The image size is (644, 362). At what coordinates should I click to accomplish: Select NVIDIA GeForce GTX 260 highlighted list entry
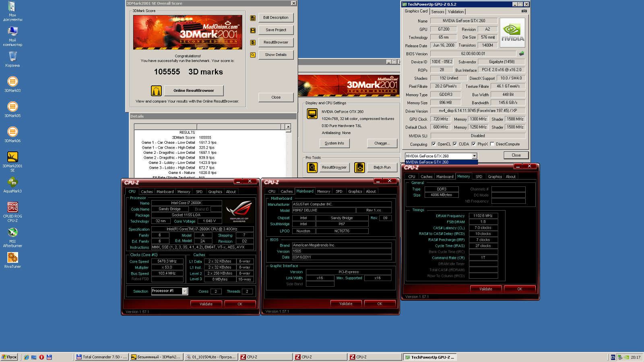click(x=442, y=162)
